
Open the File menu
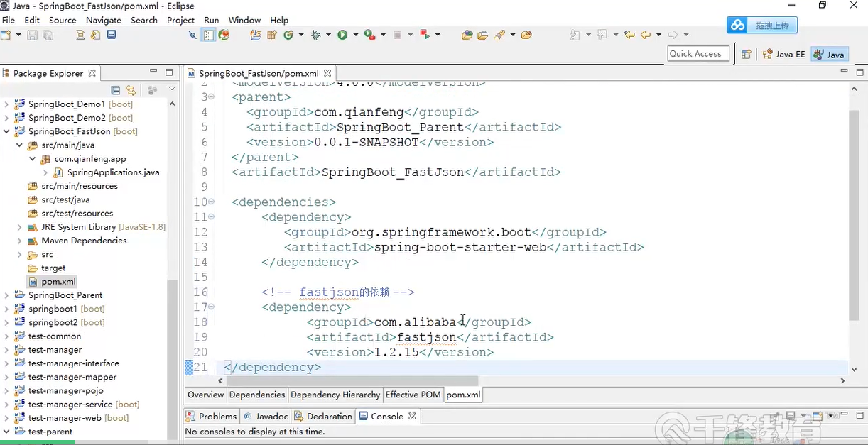click(9, 20)
